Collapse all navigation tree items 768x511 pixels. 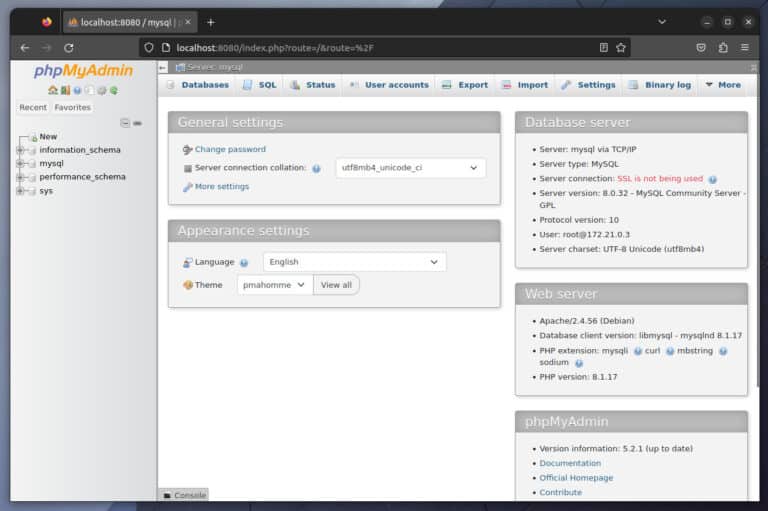coord(125,123)
